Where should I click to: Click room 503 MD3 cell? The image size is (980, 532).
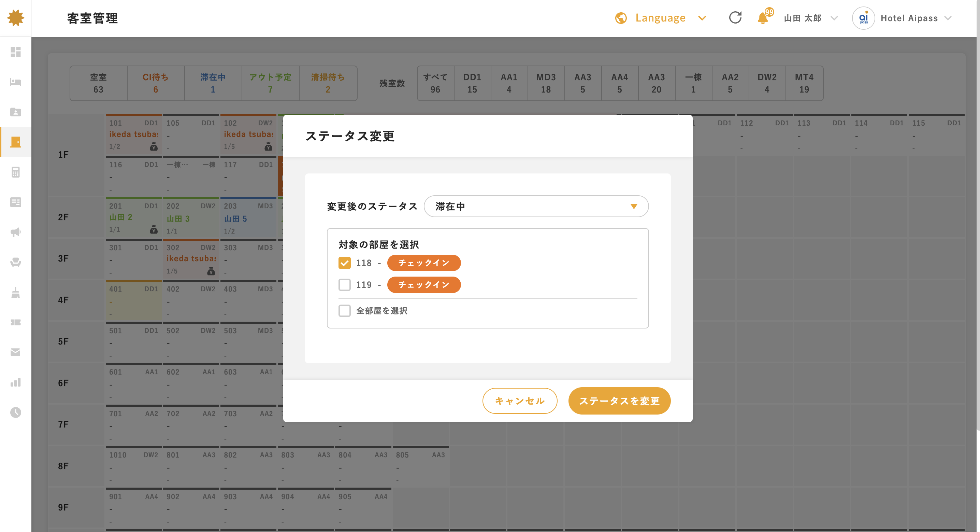[x=248, y=342]
